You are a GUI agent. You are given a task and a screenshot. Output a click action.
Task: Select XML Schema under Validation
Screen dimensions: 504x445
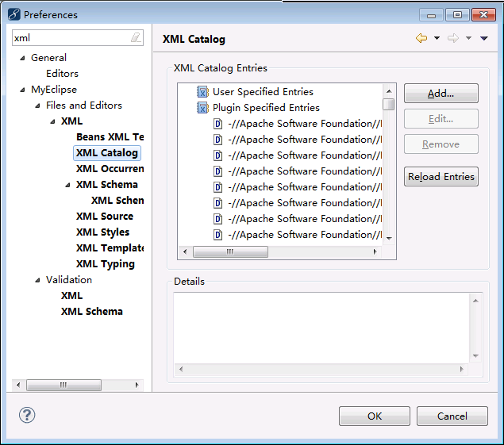point(92,311)
